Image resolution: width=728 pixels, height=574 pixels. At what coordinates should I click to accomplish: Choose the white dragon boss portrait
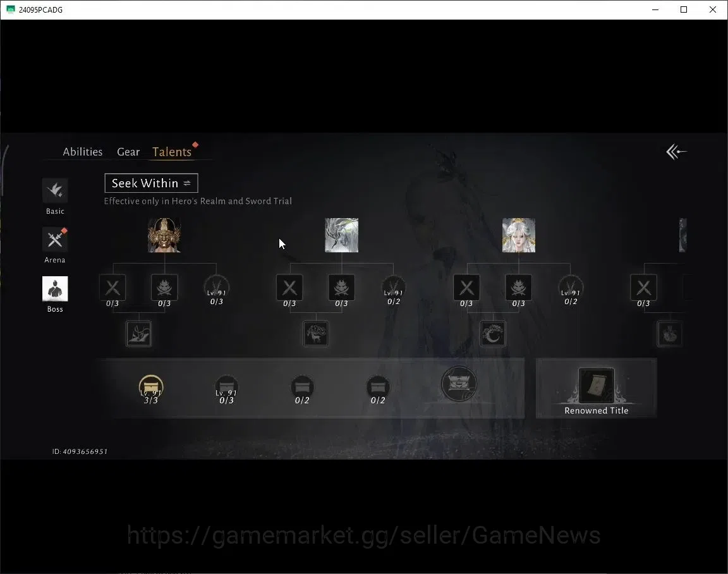point(341,235)
